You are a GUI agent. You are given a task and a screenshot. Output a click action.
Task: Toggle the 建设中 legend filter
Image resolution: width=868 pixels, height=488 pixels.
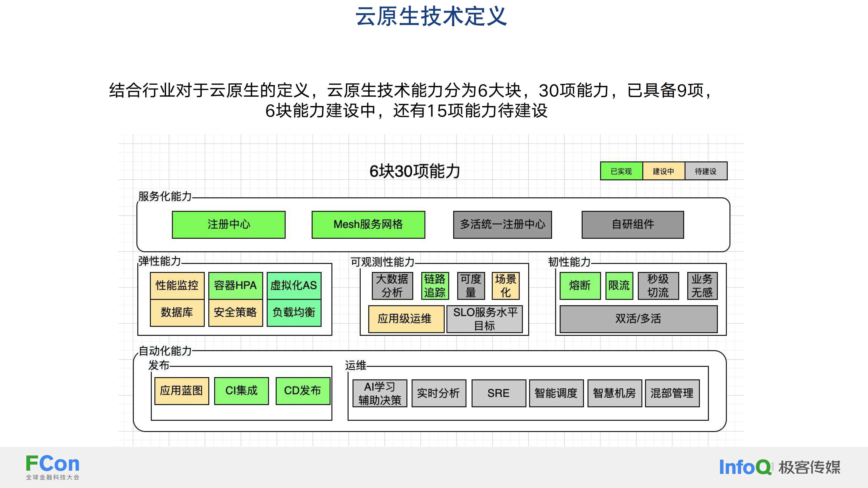[663, 171]
